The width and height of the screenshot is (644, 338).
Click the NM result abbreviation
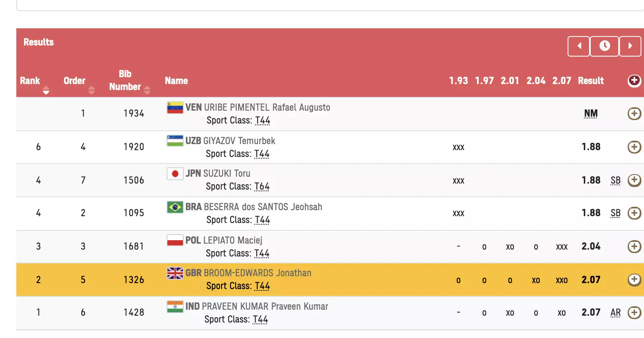coord(591,114)
